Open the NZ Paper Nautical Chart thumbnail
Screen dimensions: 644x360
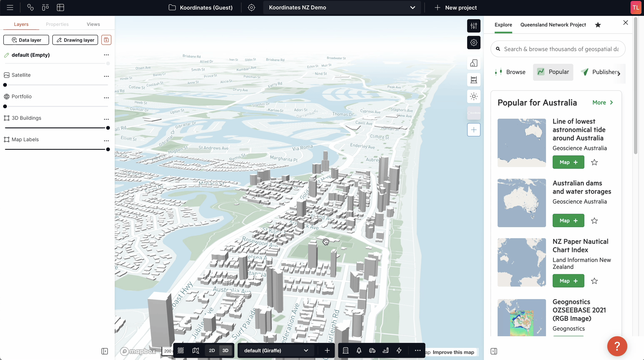pos(522,262)
